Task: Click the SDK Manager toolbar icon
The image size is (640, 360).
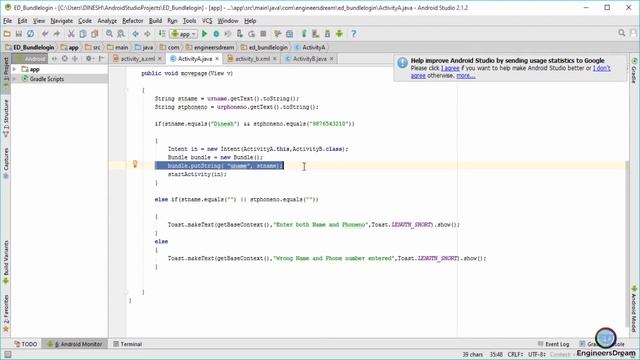Action: [x=327, y=34]
